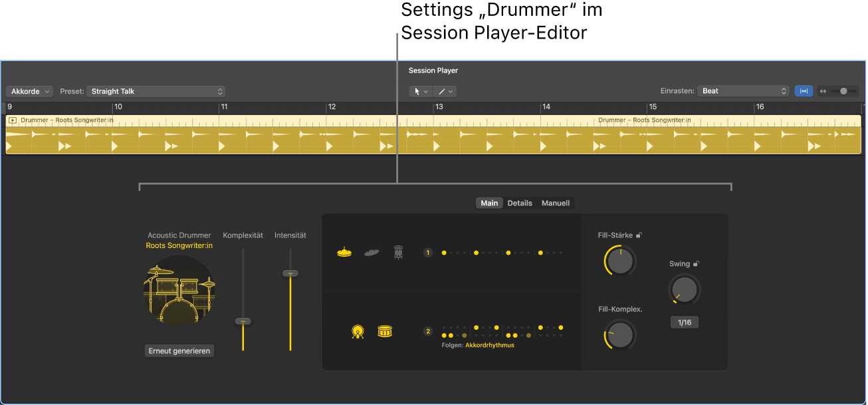Open the Akkorde dropdown
The image size is (868, 405).
pos(29,91)
